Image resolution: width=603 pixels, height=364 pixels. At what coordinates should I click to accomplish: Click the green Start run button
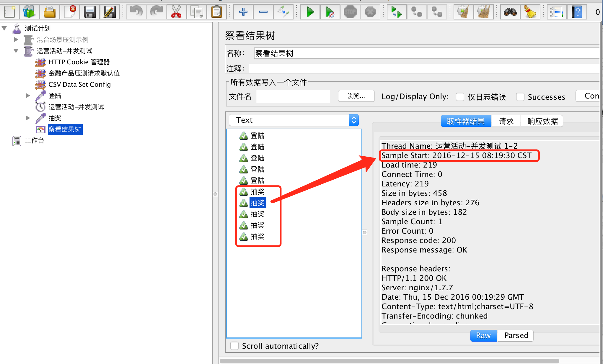click(310, 12)
